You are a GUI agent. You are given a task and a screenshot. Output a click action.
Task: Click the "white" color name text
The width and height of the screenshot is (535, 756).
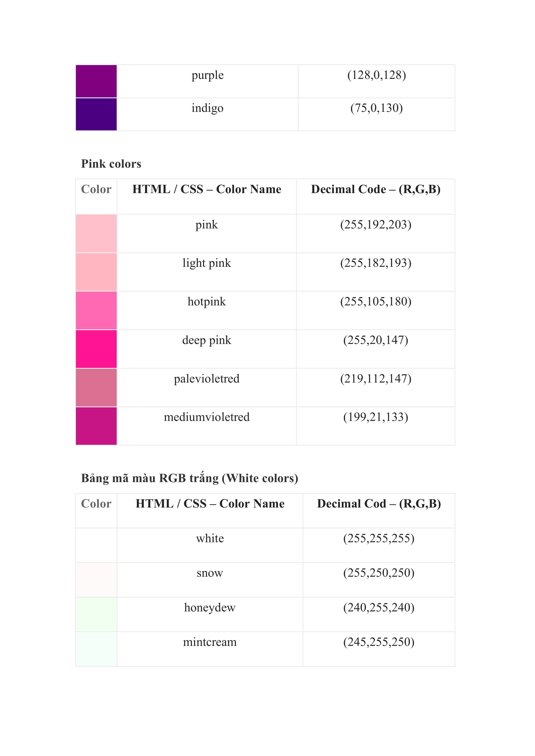point(210,538)
